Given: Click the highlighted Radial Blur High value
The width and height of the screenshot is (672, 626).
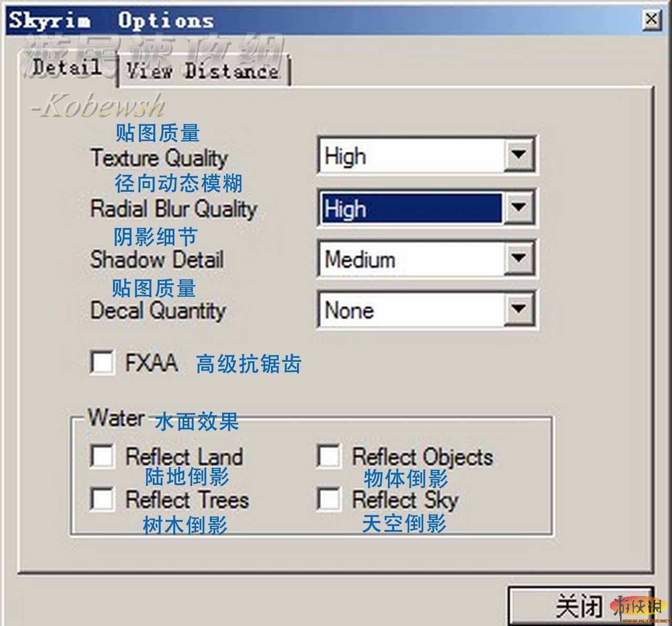Looking at the screenshot, I should (412, 207).
